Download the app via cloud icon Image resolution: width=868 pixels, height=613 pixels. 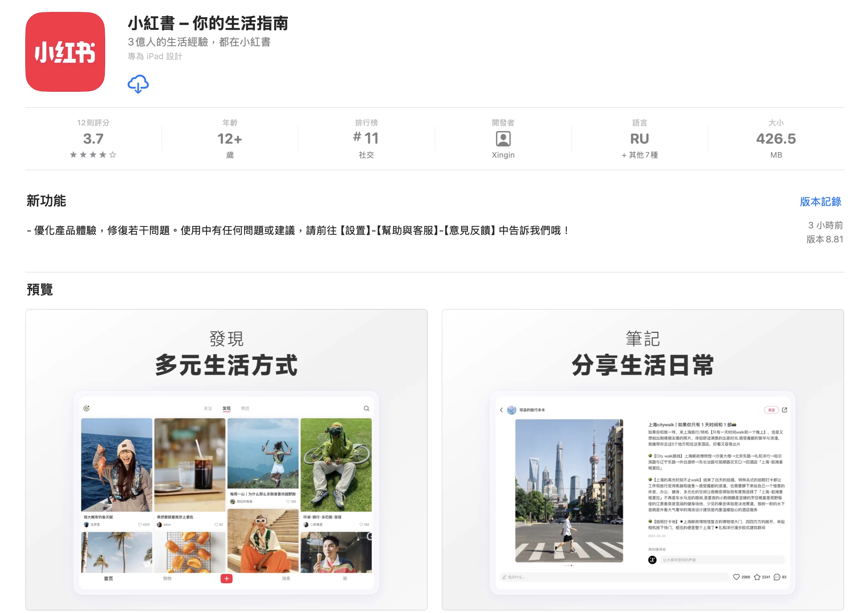pyautogui.click(x=138, y=84)
